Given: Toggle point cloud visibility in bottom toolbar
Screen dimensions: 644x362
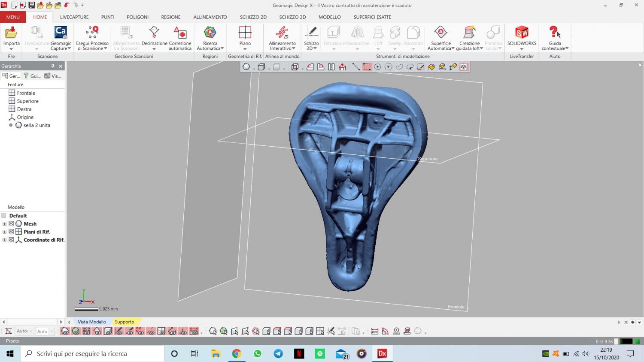Looking at the screenshot, I should pos(86,331).
